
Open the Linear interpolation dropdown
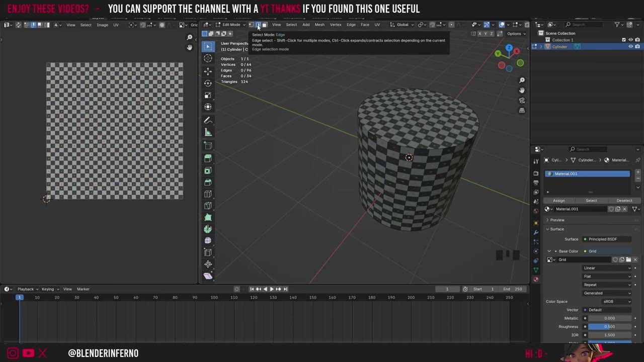[x=607, y=268]
